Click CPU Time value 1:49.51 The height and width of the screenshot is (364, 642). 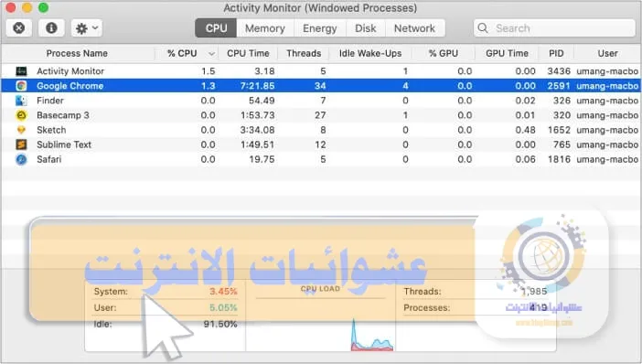[257, 145]
